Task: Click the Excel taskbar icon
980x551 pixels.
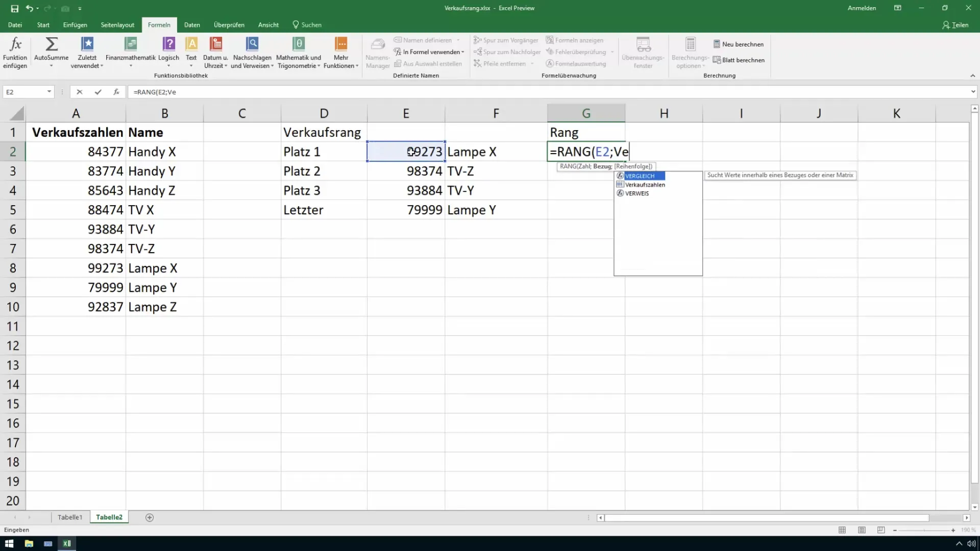Action: [67, 543]
